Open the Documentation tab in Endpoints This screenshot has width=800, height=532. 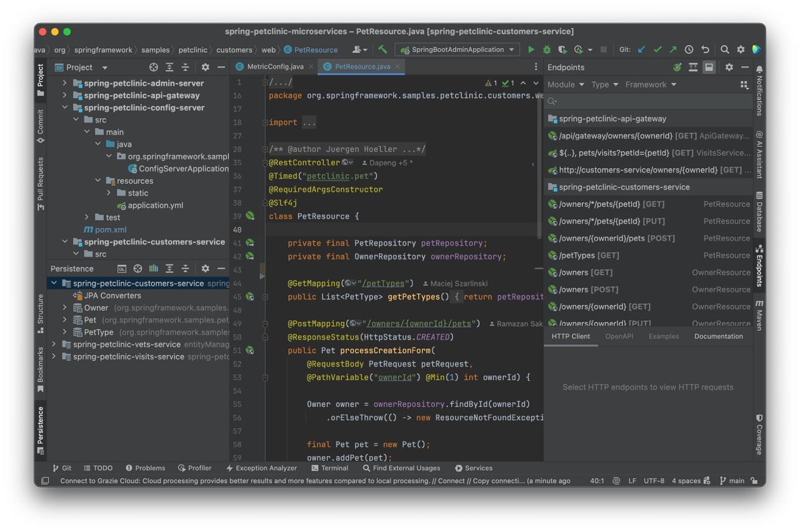click(718, 336)
